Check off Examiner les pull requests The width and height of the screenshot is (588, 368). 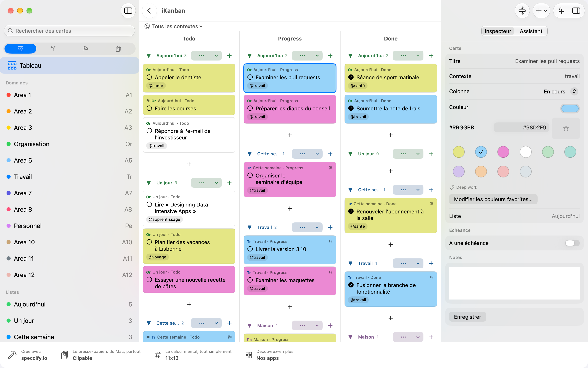tap(250, 77)
